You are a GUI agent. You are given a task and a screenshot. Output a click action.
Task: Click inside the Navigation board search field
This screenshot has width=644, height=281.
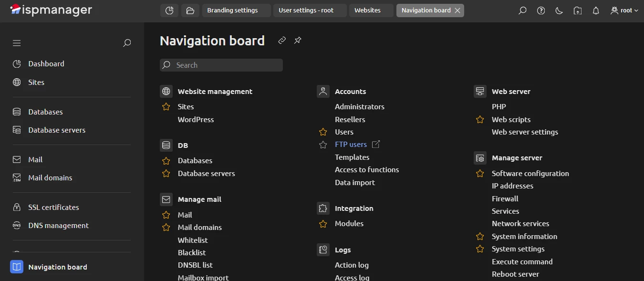(221, 65)
